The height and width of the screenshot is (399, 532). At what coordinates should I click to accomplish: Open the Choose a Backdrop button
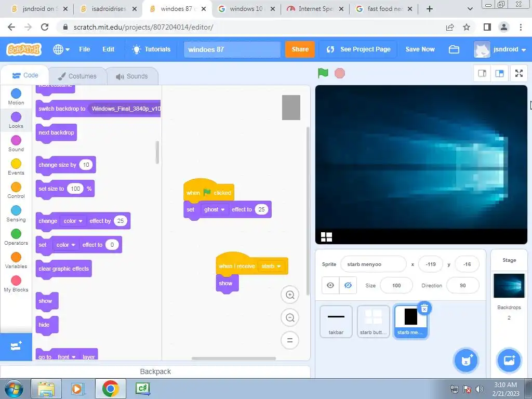click(x=509, y=361)
